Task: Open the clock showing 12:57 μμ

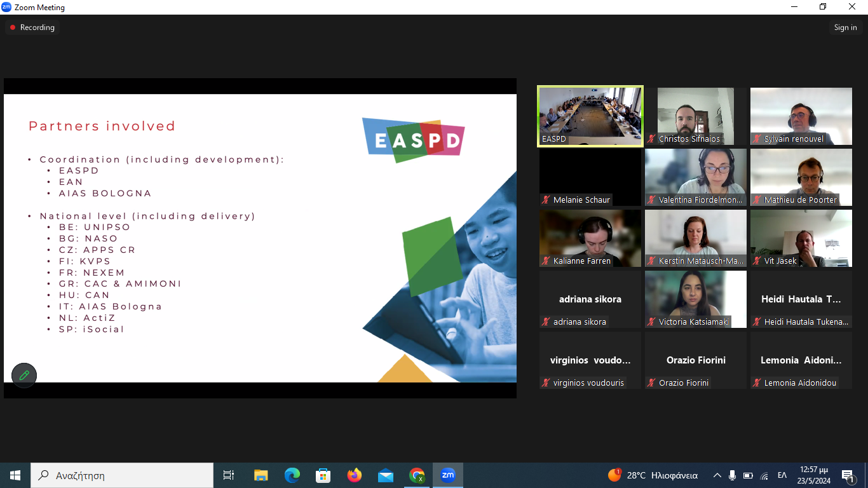Action: (814, 475)
